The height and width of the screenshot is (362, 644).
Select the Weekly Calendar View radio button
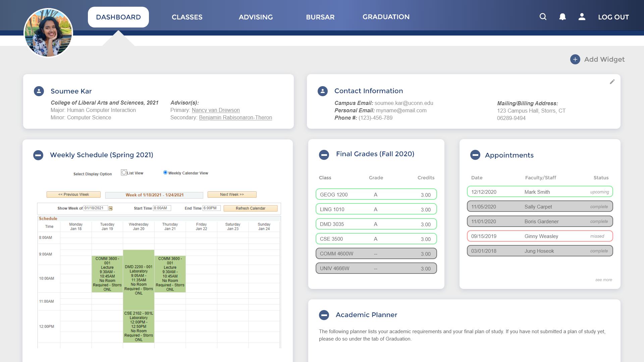165,173
